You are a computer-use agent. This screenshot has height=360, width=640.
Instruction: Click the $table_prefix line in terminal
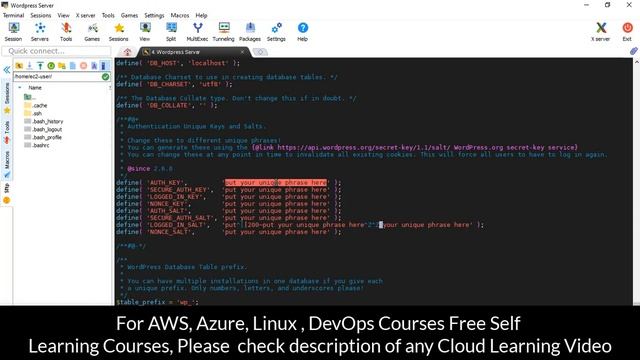coord(157,302)
